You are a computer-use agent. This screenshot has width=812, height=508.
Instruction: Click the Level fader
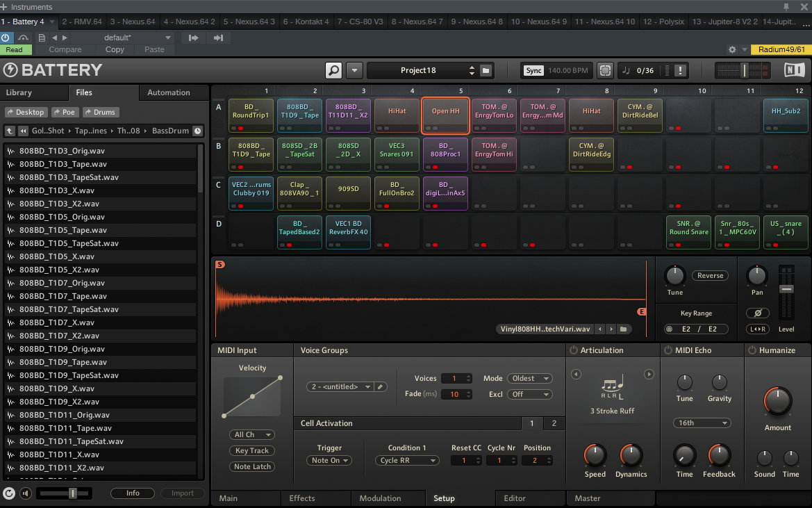coord(786,289)
